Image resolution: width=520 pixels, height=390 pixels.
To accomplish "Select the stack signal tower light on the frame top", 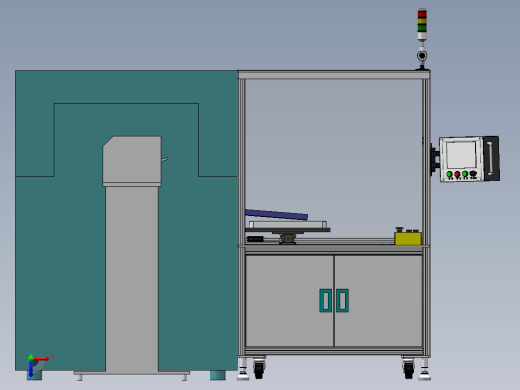I will coord(422,25).
